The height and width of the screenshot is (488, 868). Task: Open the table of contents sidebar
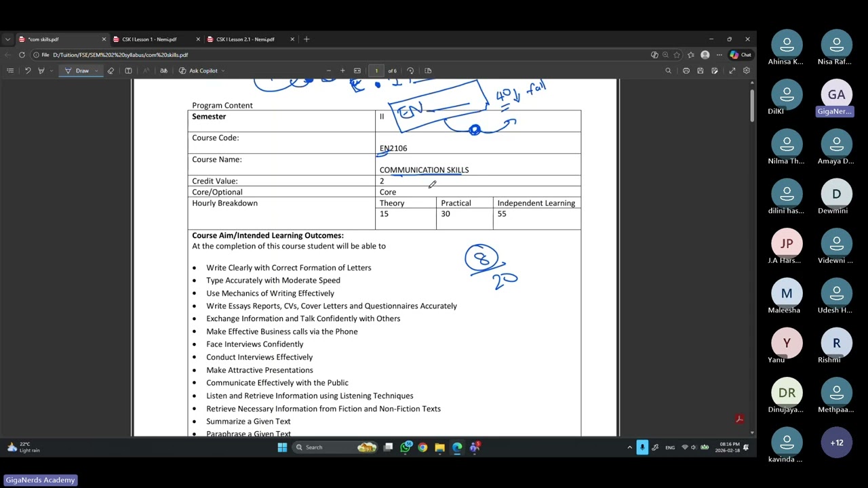[x=10, y=70]
